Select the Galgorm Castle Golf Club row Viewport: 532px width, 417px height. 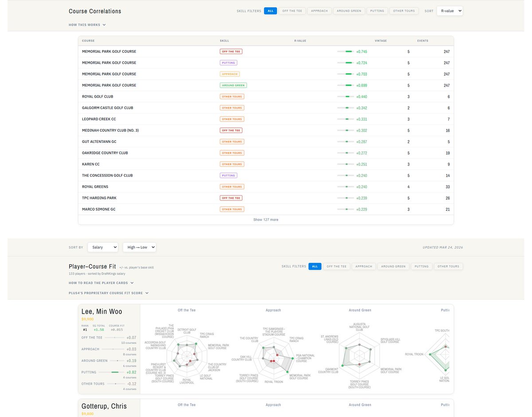pos(266,108)
